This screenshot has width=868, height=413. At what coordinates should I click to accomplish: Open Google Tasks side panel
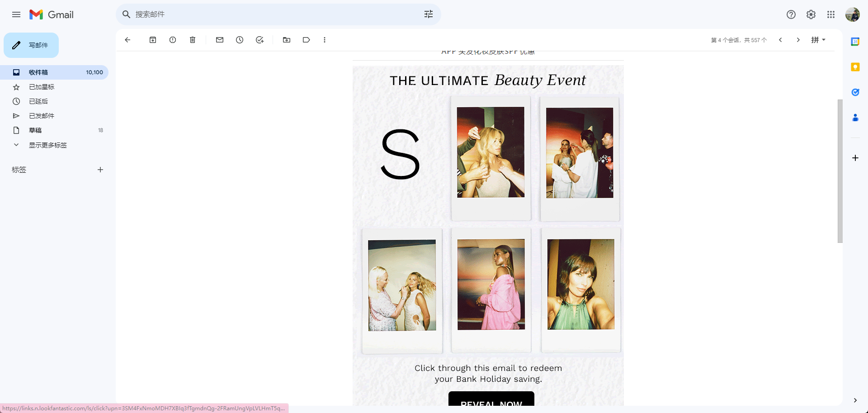(855, 92)
